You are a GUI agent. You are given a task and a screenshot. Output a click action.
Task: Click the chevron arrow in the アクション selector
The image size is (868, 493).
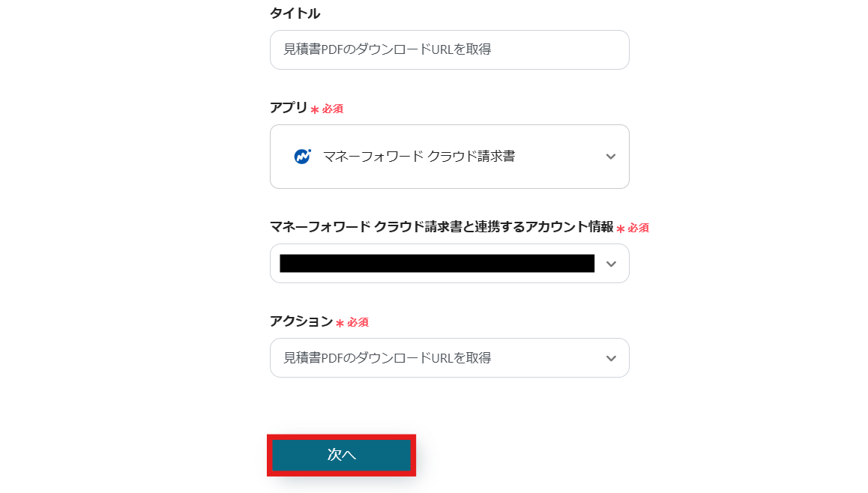tap(611, 358)
